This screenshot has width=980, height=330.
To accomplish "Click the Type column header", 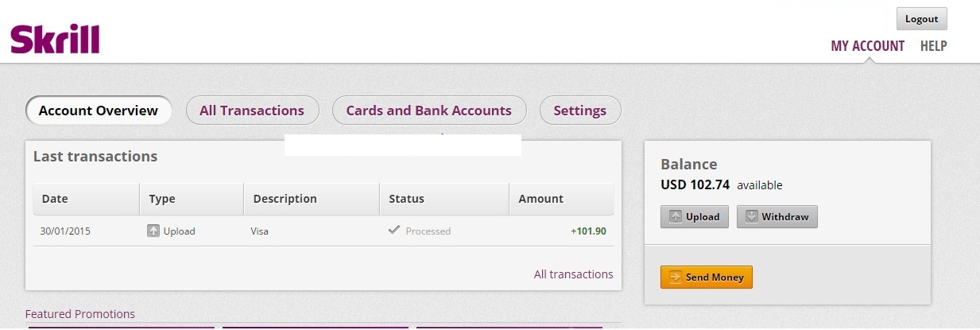I will [x=162, y=199].
